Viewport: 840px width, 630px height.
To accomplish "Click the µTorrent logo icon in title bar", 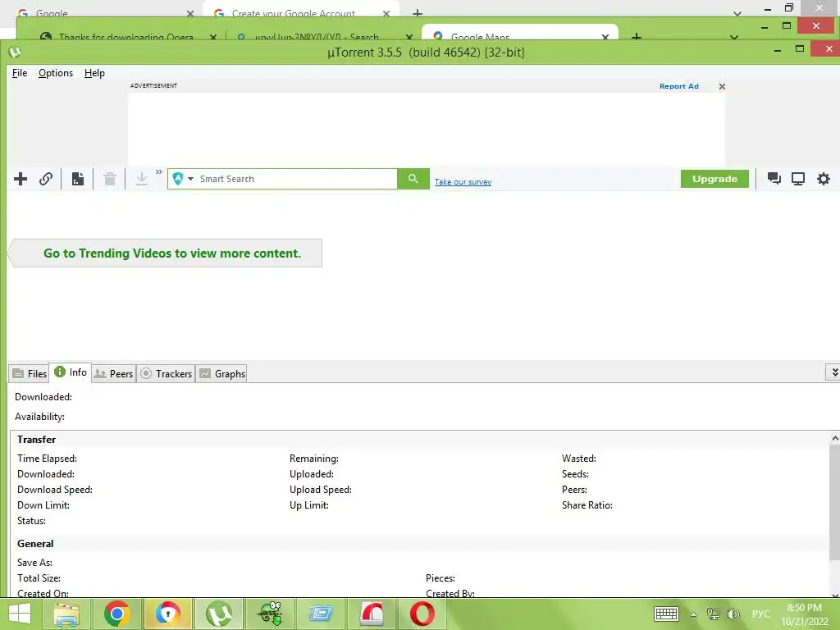I will click(15, 52).
